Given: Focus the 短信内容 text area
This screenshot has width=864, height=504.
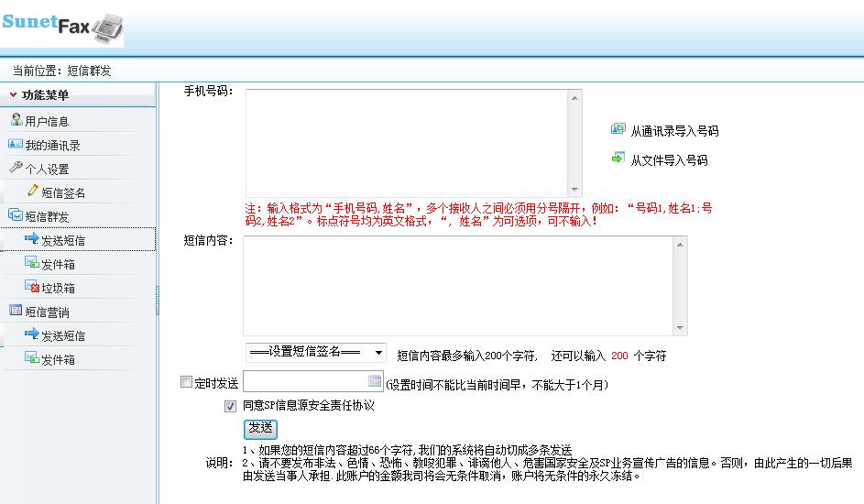Looking at the screenshot, I should point(458,285).
